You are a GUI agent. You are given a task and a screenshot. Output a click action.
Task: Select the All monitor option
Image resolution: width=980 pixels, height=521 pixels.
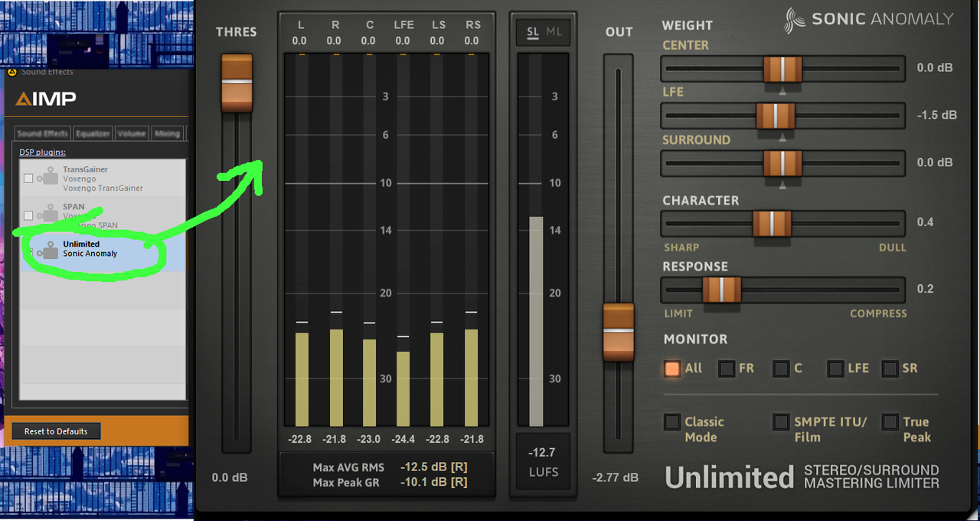[x=671, y=369]
